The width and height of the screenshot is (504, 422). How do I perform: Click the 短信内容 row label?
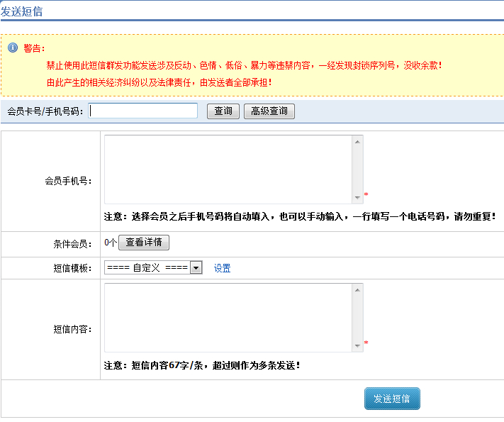point(72,329)
